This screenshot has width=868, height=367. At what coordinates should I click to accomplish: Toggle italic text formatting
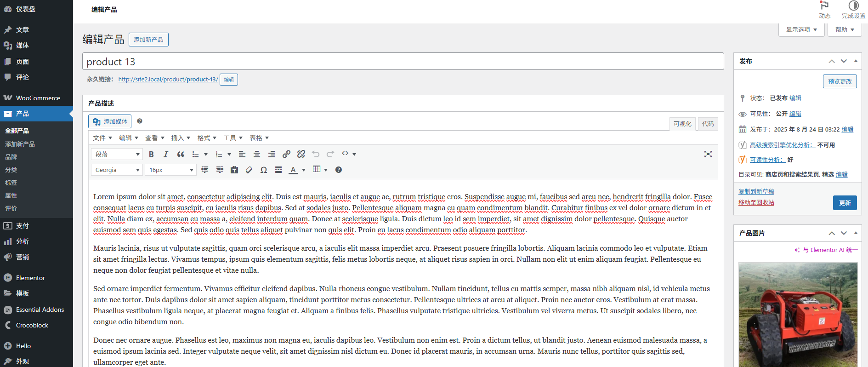[166, 154]
